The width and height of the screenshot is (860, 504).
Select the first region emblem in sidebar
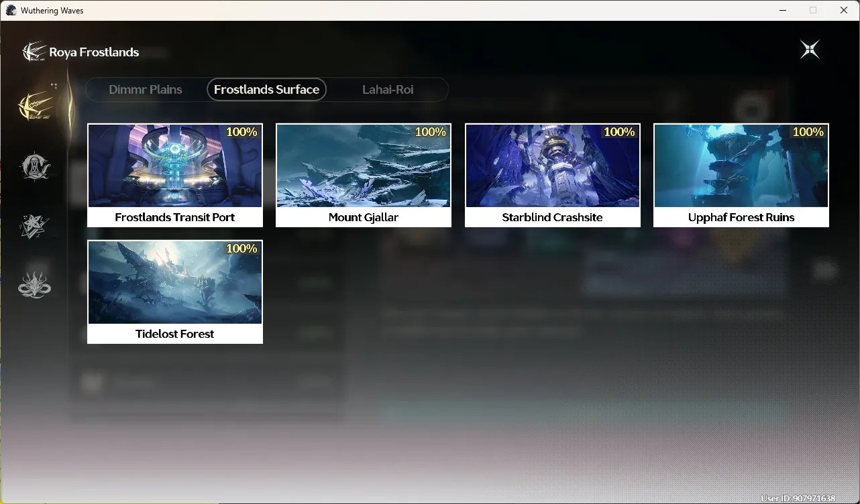click(x=35, y=106)
